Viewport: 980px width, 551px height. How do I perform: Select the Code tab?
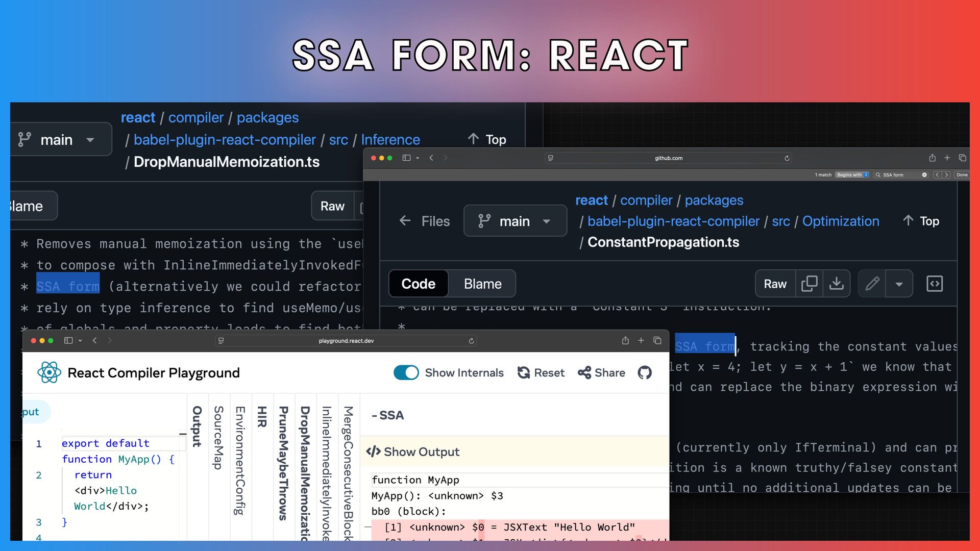pos(418,284)
